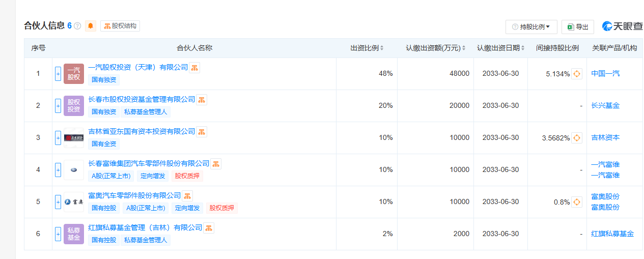Sort by 认缴出资额(万元) column header
This screenshot has height=259, width=644.
coord(436,48)
